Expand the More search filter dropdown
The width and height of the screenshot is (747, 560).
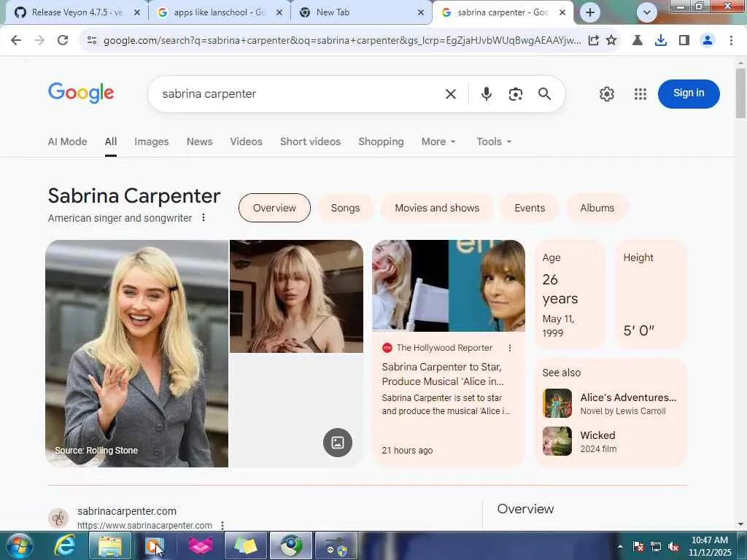pos(438,142)
